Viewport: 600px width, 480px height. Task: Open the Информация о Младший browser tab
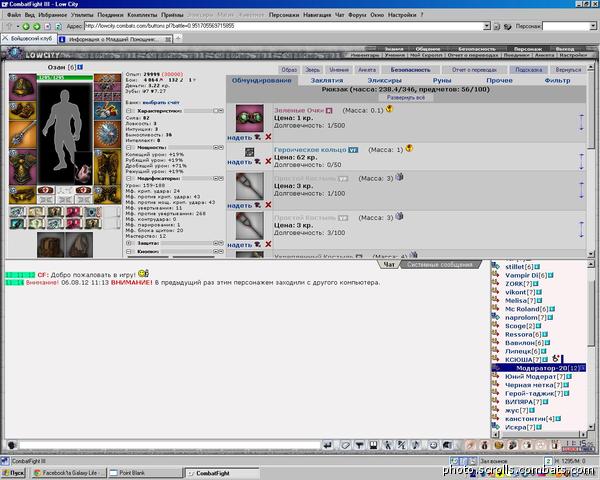click(x=115, y=39)
